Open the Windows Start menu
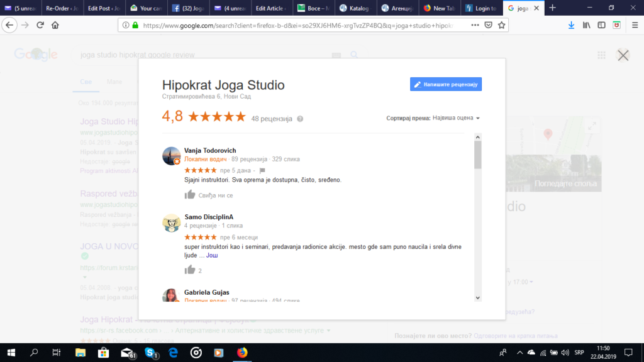644x362 pixels. (x=11, y=353)
